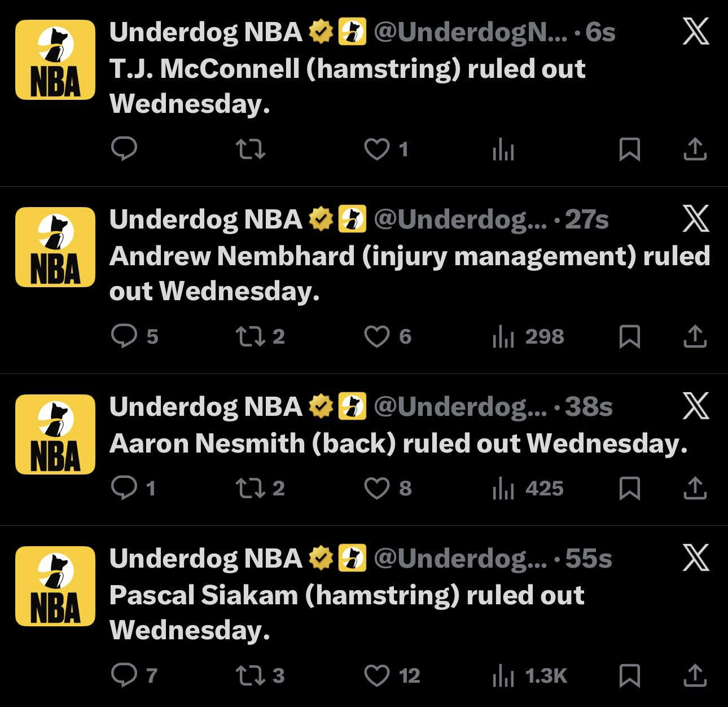View analytics showing 1.3K views

(x=529, y=675)
